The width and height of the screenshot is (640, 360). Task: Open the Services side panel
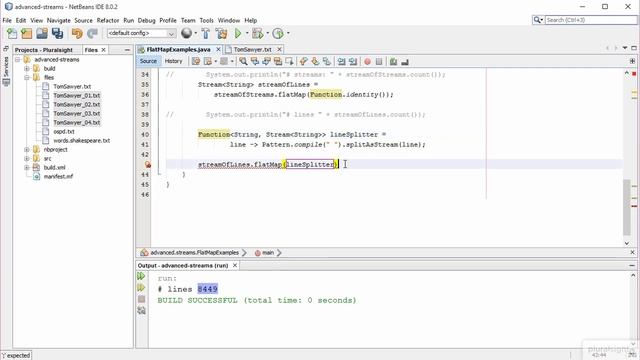click(x=6, y=70)
